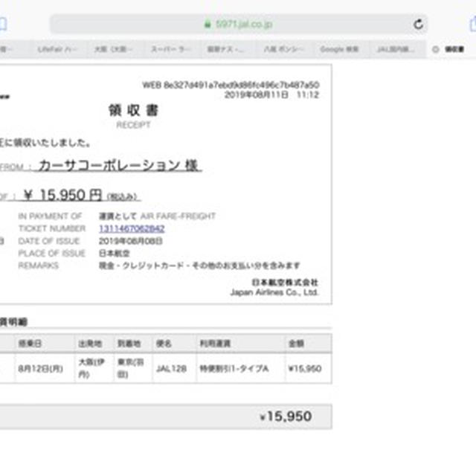Screen dimensions: 476x476
Task: Open the bookmarks icon left of the address bar
Action: [2, 24]
